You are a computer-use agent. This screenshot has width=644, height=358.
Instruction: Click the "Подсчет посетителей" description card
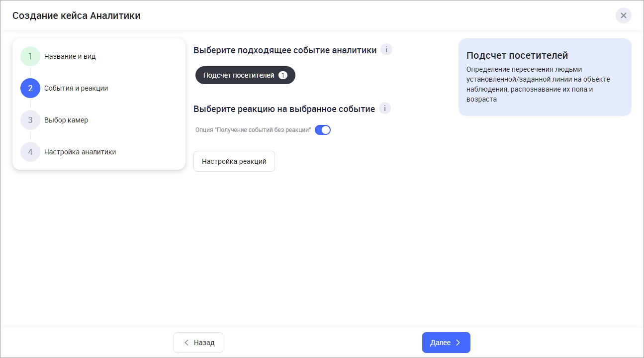point(545,77)
